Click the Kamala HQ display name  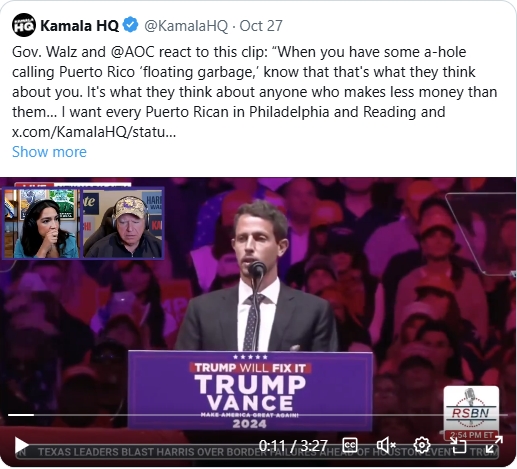point(79,26)
